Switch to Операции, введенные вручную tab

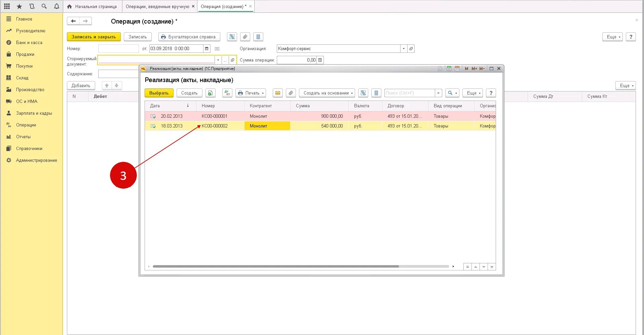click(157, 6)
